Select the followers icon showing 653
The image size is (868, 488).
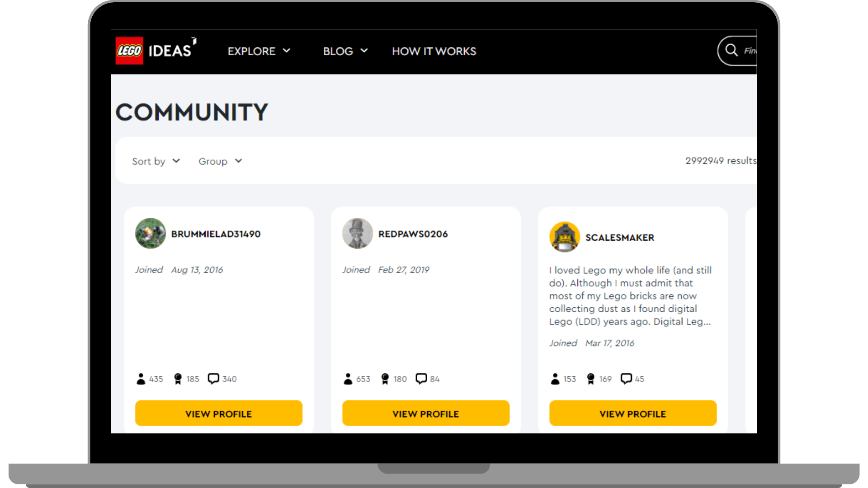(x=347, y=379)
